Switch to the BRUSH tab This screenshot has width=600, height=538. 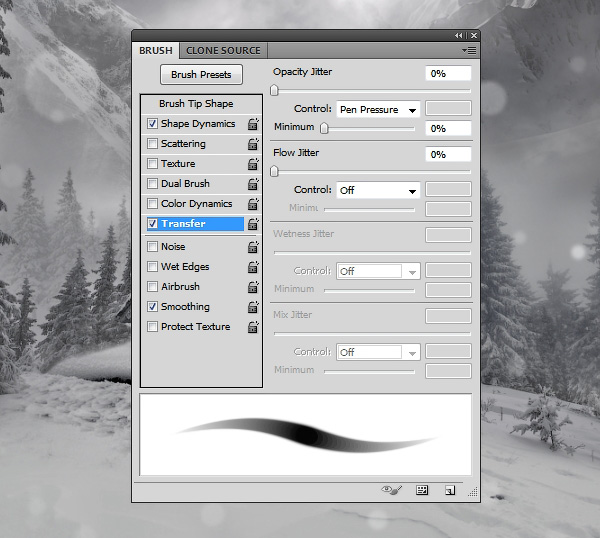156,51
